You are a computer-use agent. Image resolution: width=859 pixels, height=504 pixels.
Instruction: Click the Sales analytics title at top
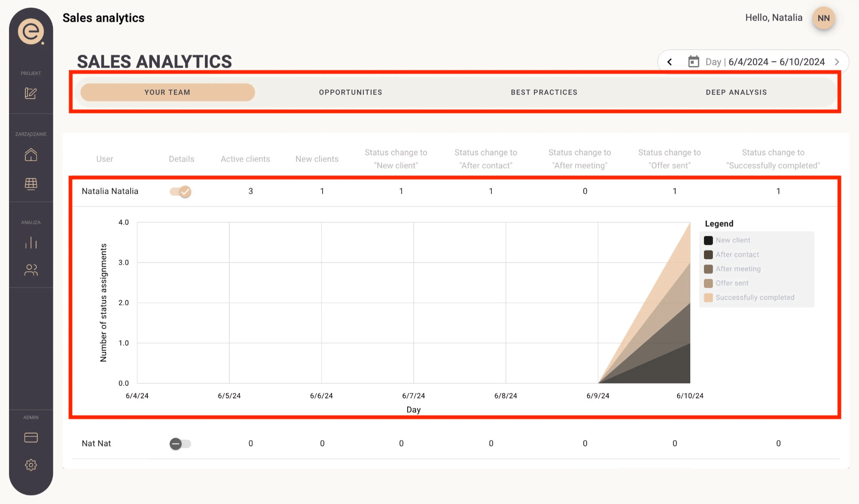point(104,18)
